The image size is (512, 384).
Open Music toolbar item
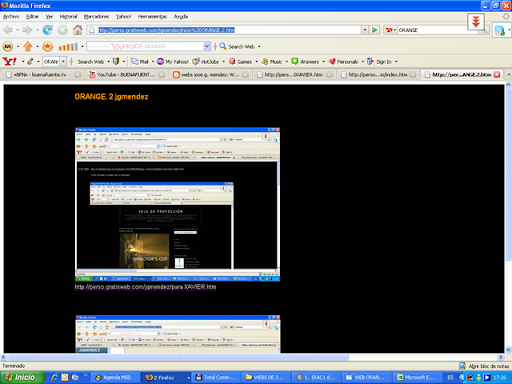pos(272,62)
